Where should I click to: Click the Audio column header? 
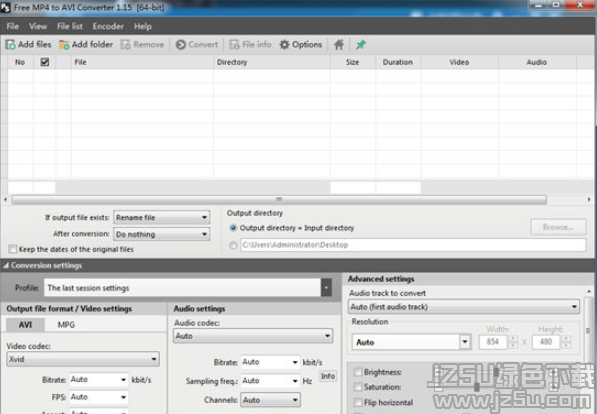pos(537,62)
